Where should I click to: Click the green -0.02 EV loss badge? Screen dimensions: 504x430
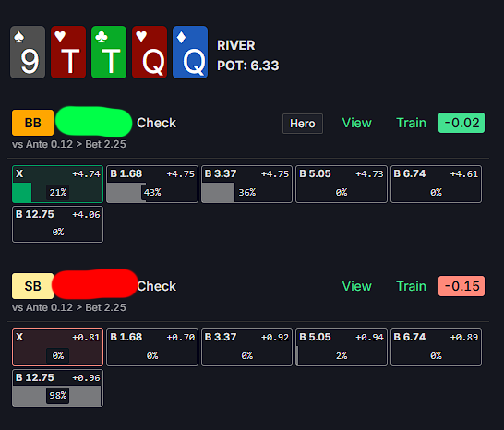[462, 123]
